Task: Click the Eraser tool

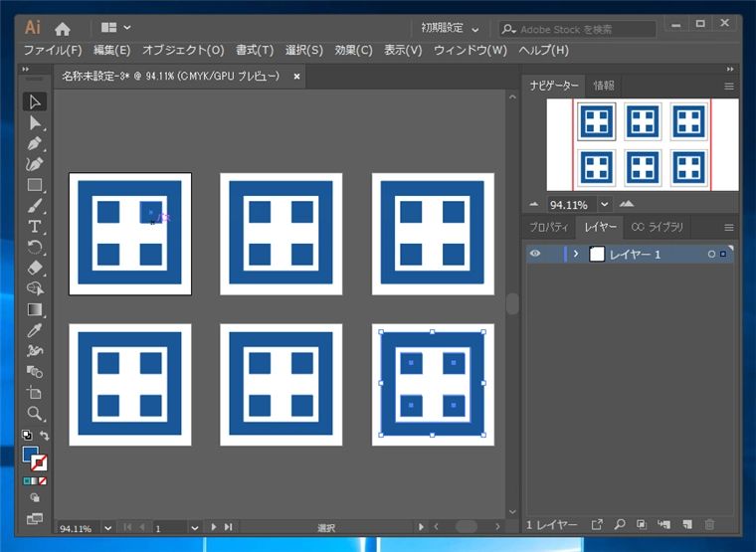Action: click(35, 268)
